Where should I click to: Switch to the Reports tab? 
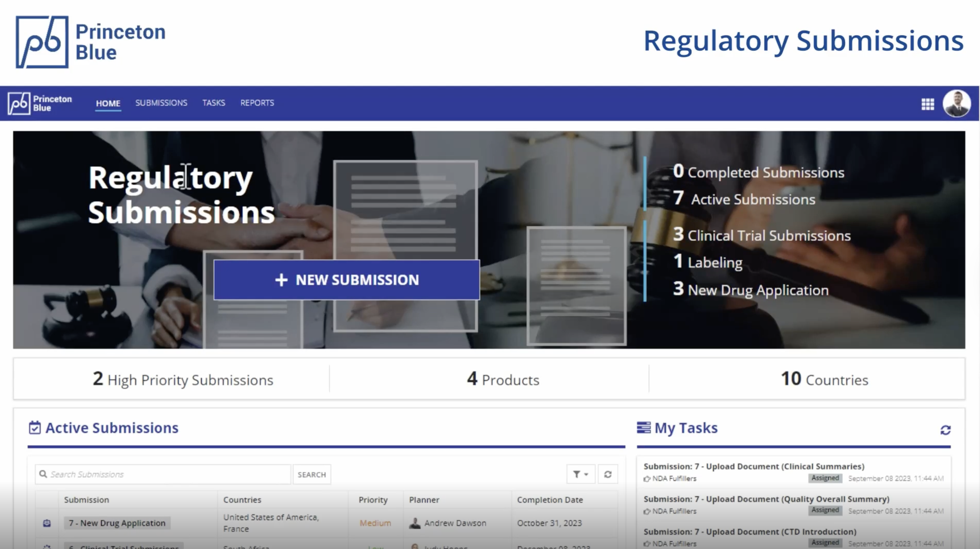[x=257, y=103]
